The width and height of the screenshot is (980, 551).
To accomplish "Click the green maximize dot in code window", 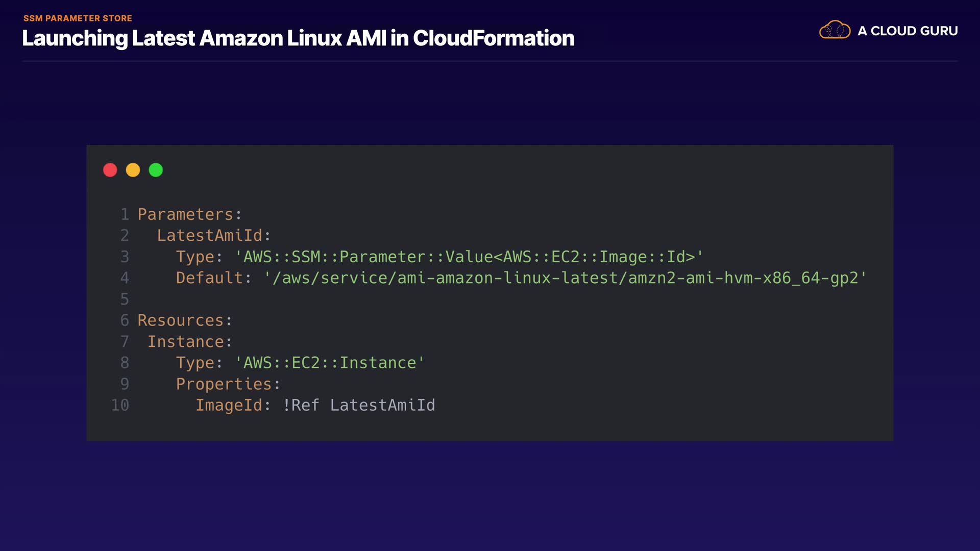I will coord(156,170).
